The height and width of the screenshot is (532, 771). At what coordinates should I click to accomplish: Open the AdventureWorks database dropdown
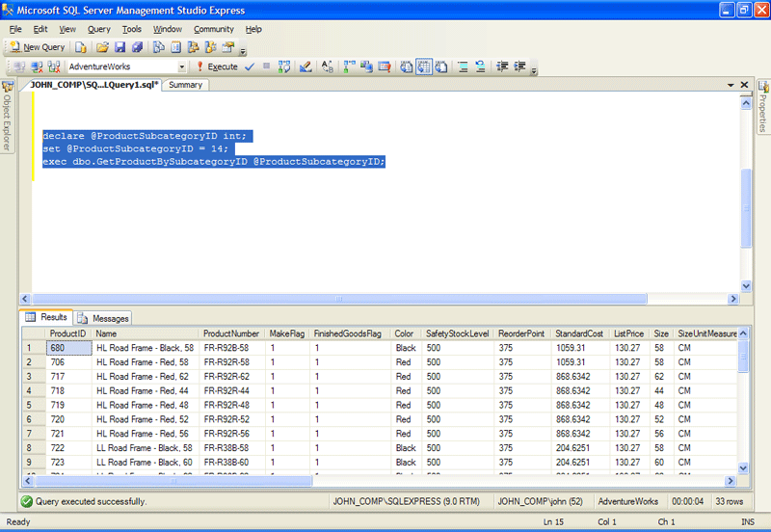182,66
